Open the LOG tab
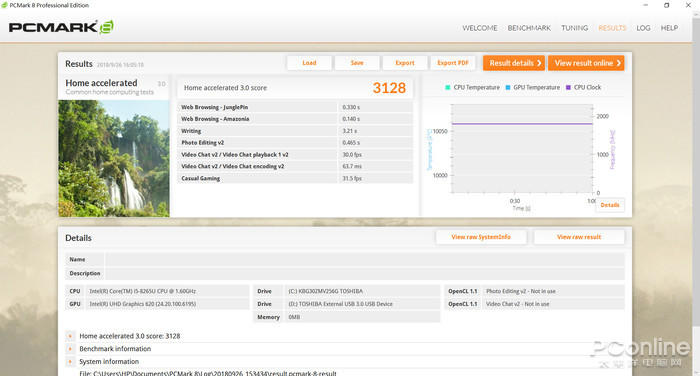The width and height of the screenshot is (700, 376). (x=643, y=28)
